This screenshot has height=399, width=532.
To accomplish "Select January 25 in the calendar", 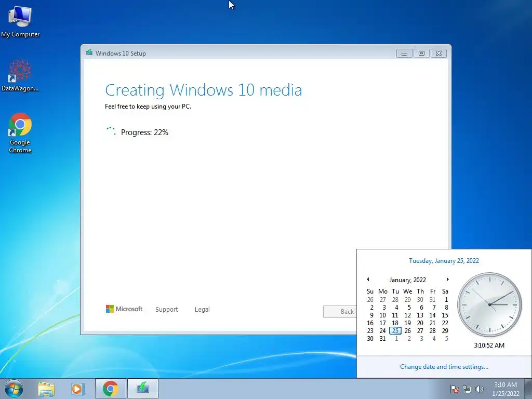I will (x=395, y=331).
